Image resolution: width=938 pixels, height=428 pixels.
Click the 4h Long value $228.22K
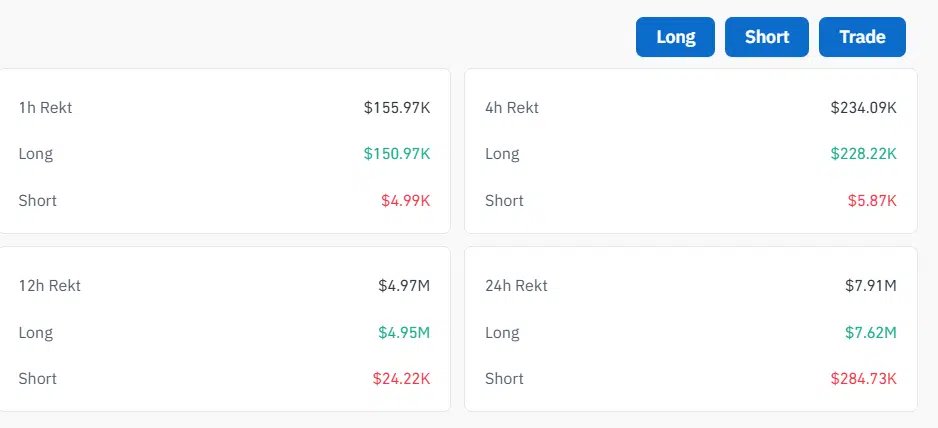click(x=863, y=154)
